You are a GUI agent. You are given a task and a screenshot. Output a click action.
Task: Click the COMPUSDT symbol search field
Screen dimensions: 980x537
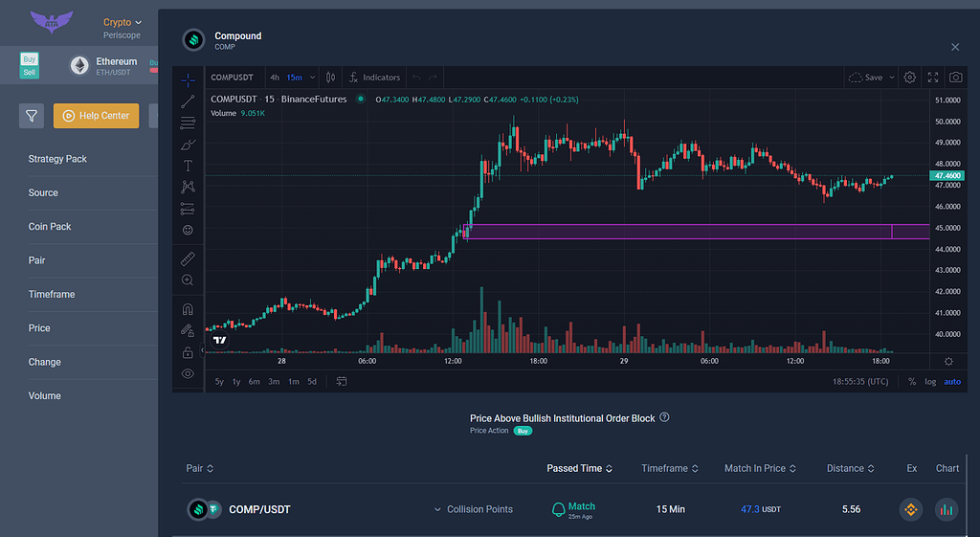232,78
